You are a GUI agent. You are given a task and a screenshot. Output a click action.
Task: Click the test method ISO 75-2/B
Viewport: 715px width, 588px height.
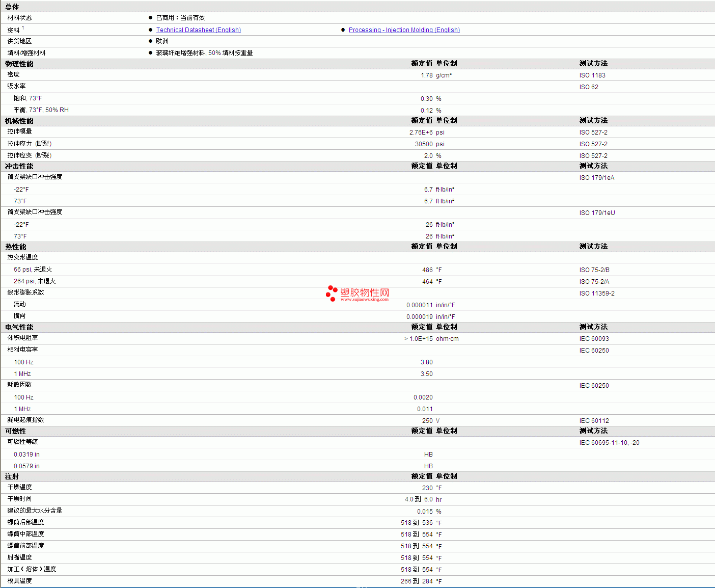594,270
